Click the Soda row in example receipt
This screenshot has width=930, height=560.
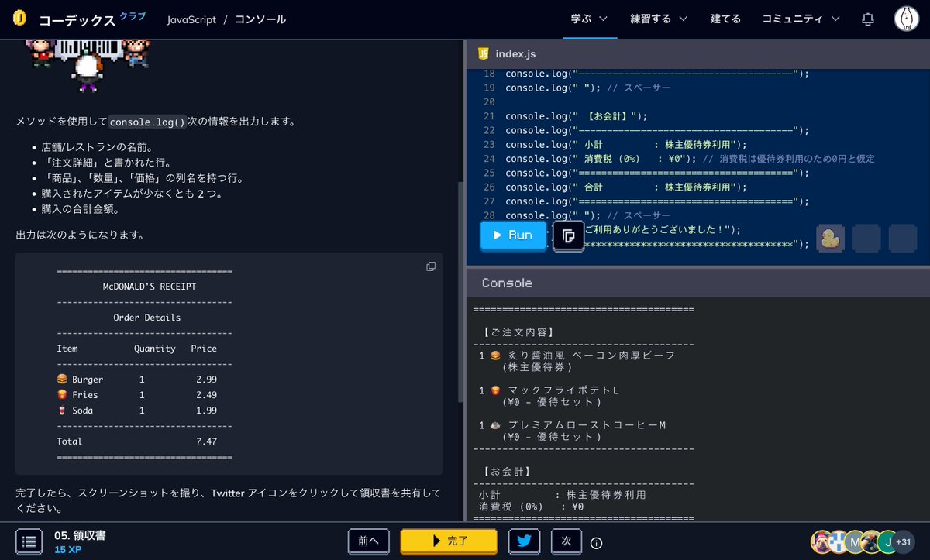[137, 411]
